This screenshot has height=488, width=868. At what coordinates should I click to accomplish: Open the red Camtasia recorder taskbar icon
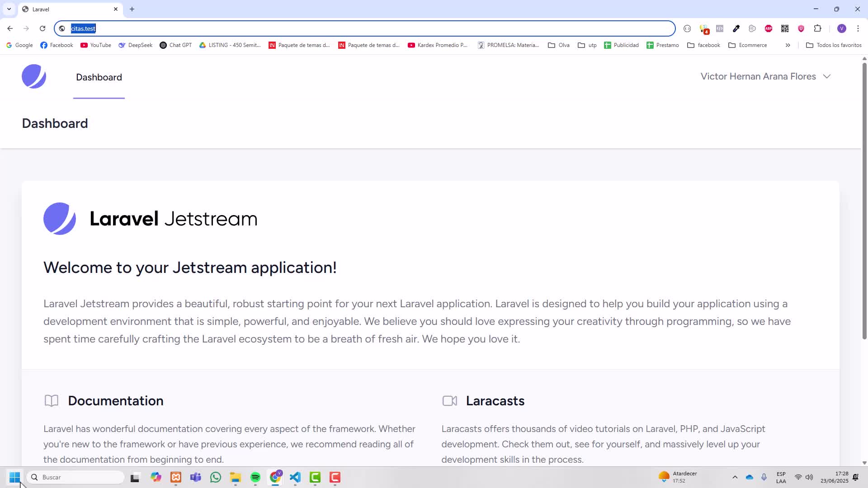(x=335, y=477)
